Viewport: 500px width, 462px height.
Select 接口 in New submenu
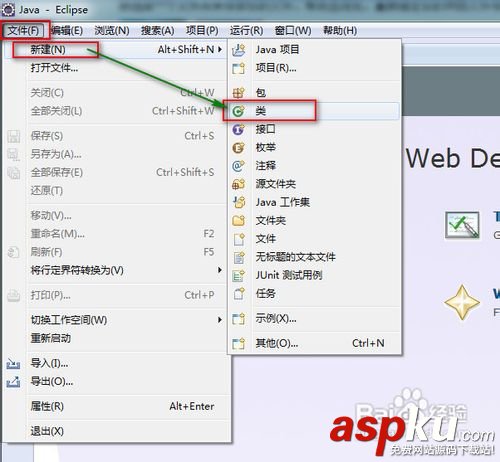[314, 129]
